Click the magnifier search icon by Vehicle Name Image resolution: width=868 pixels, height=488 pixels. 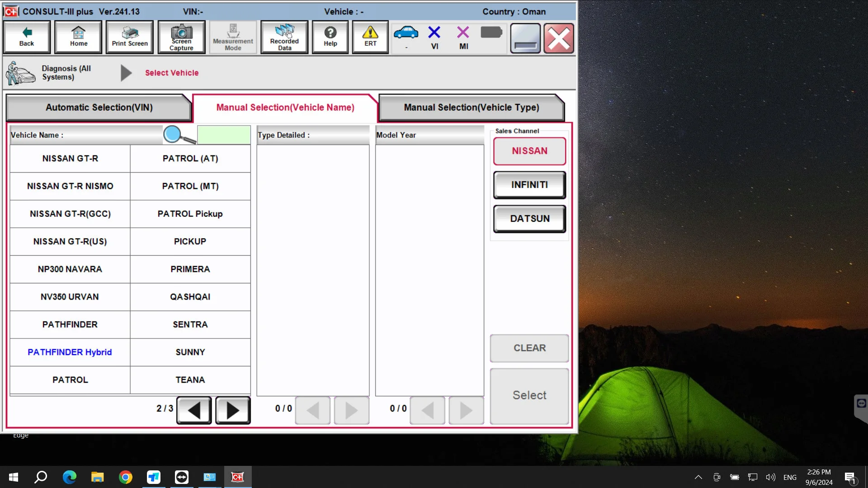tap(179, 135)
